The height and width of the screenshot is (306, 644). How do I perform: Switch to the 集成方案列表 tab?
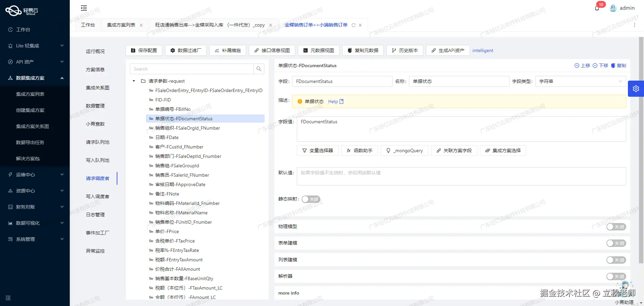click(x=121, y=25)
